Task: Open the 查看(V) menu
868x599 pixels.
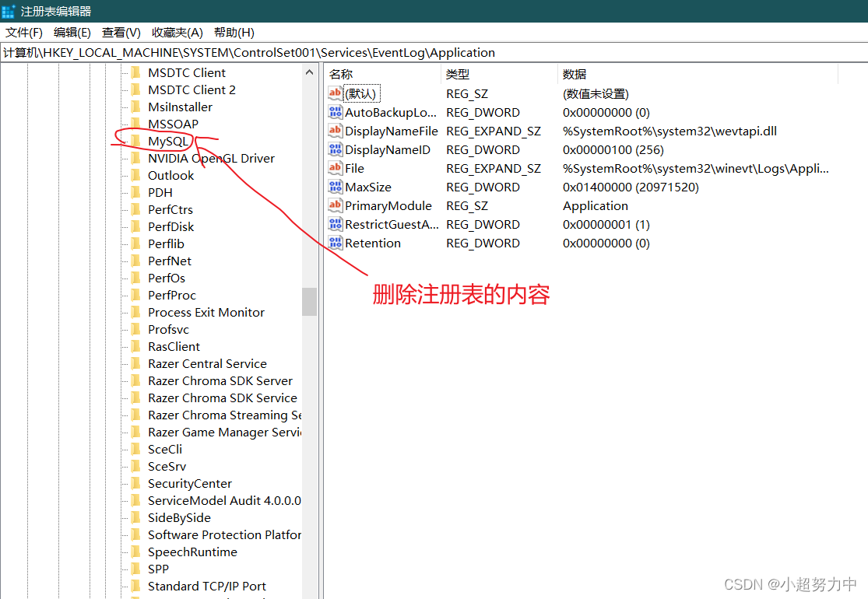Action: tap(120, 32)
